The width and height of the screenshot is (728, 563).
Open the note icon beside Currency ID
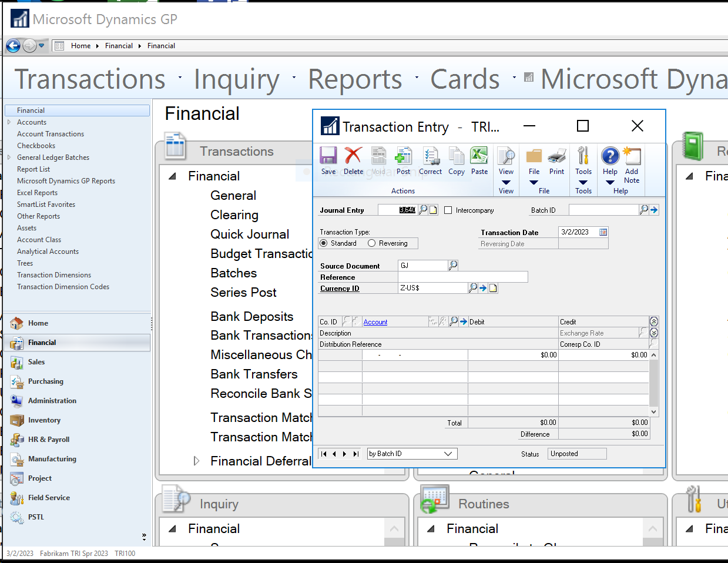click(493, 288)
